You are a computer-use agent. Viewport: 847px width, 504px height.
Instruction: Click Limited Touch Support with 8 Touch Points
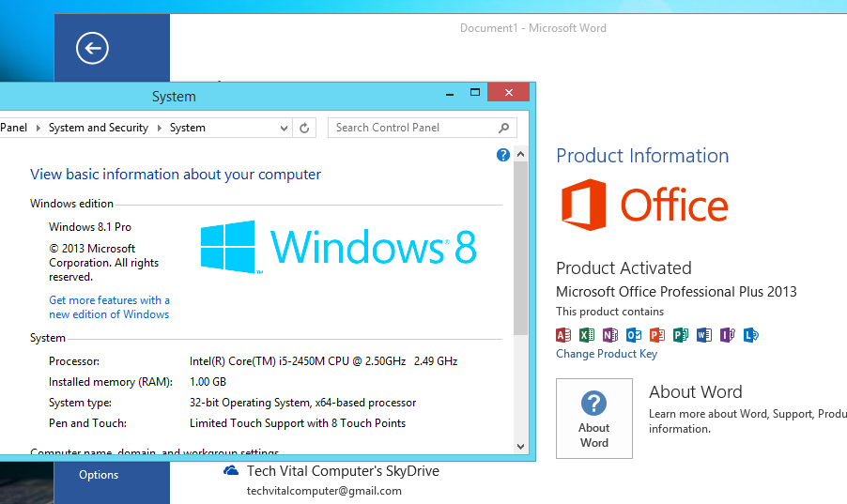coord(298,423)
